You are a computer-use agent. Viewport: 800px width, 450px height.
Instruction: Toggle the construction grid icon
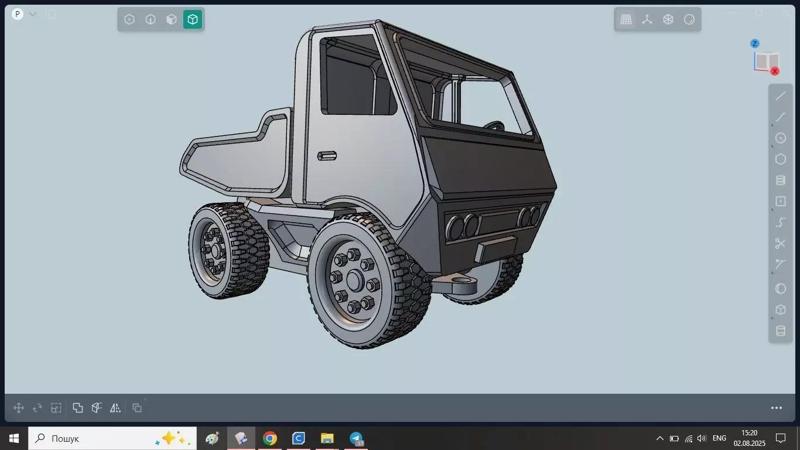626,19
